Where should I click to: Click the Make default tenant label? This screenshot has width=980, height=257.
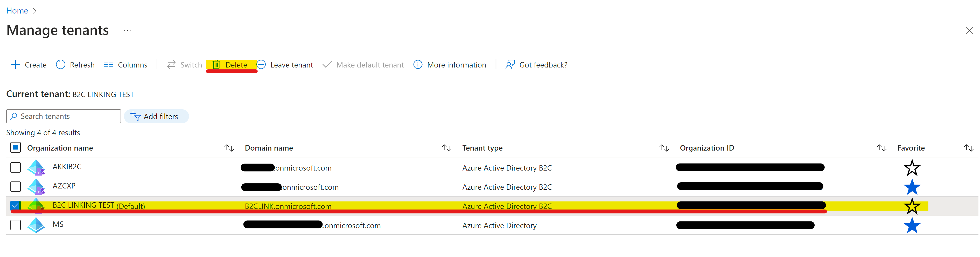(370, 65)
